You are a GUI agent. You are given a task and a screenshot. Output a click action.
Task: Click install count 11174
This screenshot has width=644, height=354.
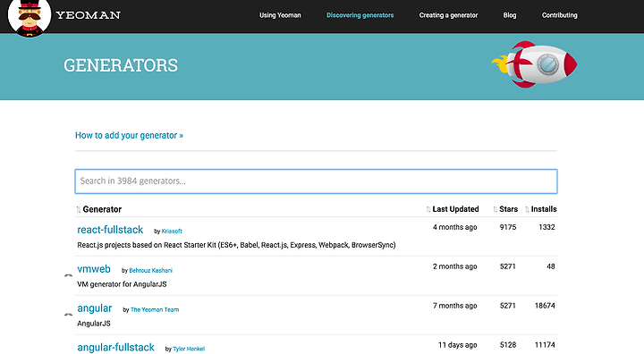[545, 345]
